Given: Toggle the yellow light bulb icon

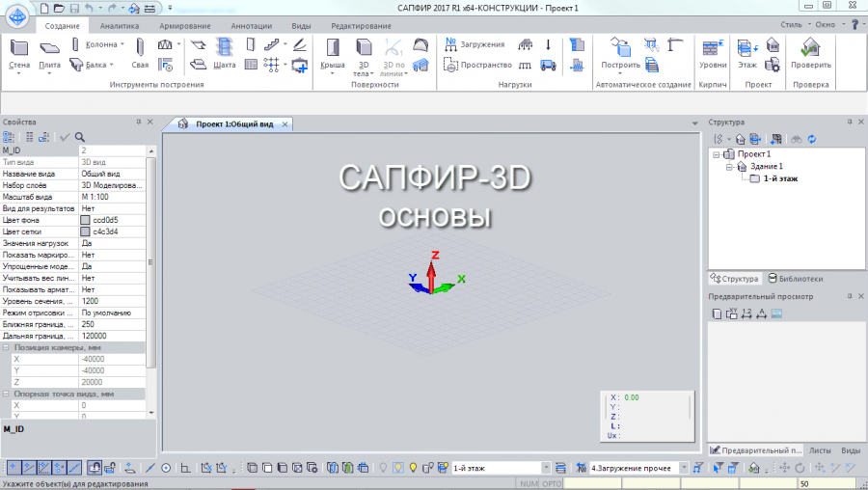Looking at the screenshot, I should [x=415, y=468].
